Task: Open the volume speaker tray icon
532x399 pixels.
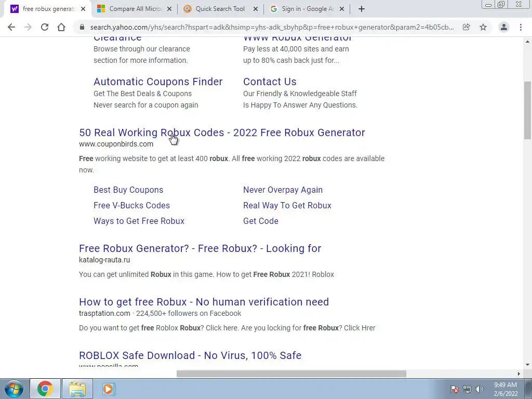Action: click(x=480, y=389)
